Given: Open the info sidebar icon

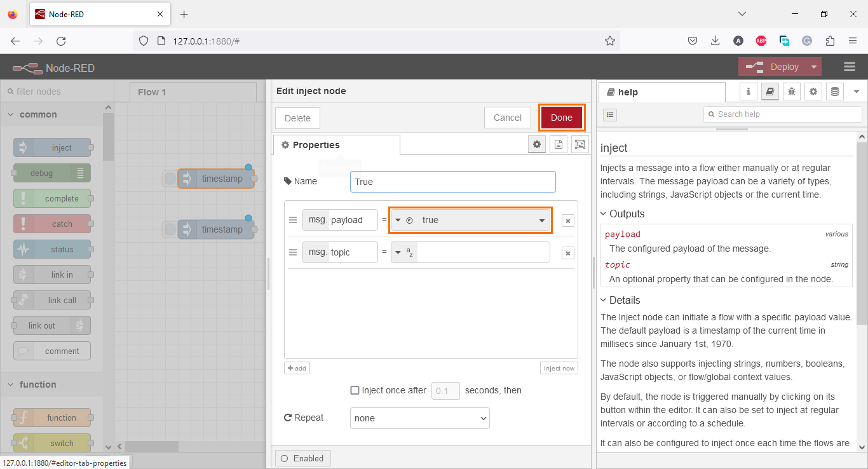Looking at the screenshot, I should 749,92.
